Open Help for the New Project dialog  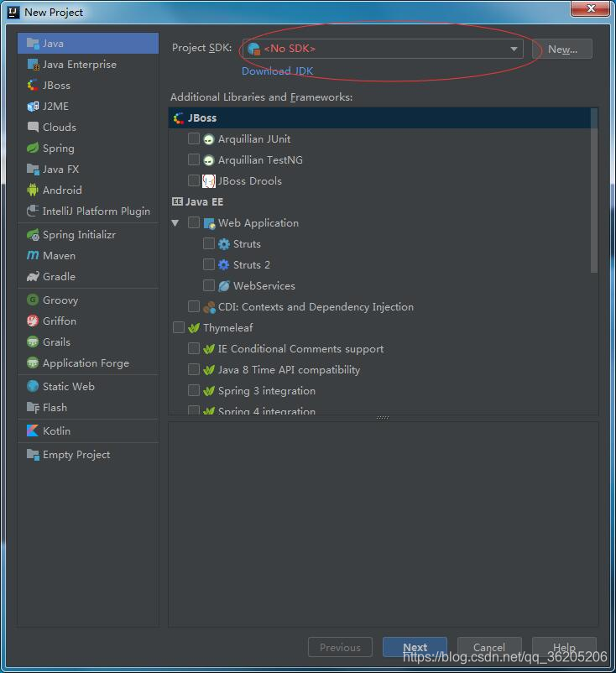[564, 647]
